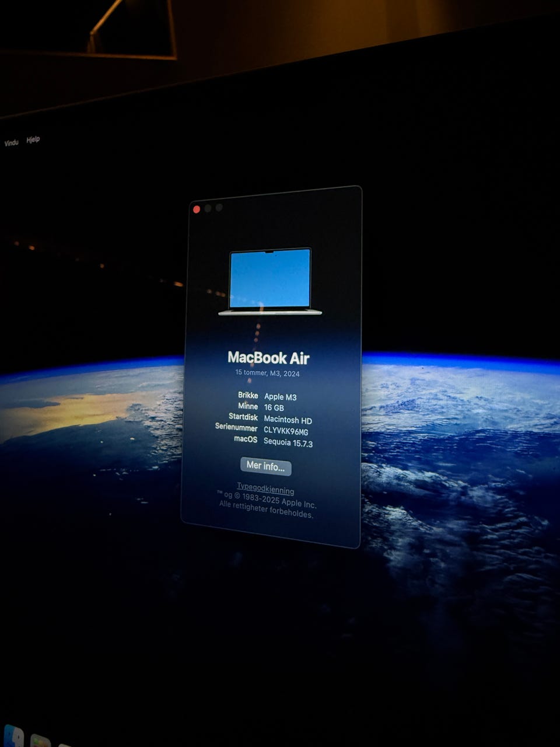Image resolution: width=560 pixels, height=747 pixels.
Task: Click the Minne label
Action: (x=248, y=406)
